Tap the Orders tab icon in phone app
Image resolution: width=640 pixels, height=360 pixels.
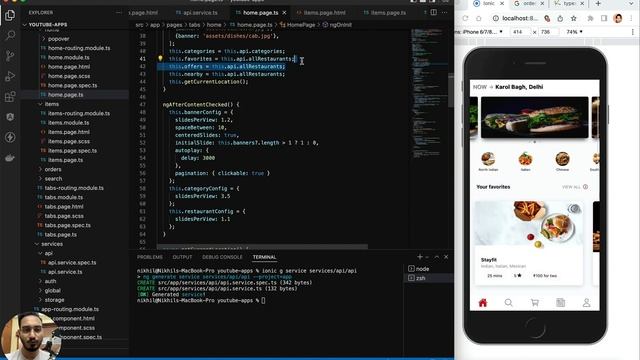(x=560, y=302)
